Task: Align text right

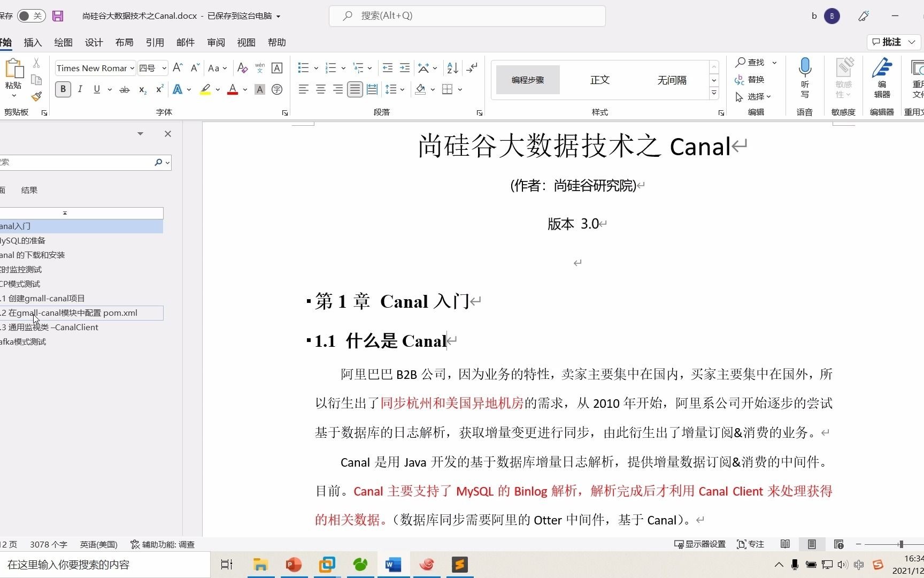Action: pos(338,89)
